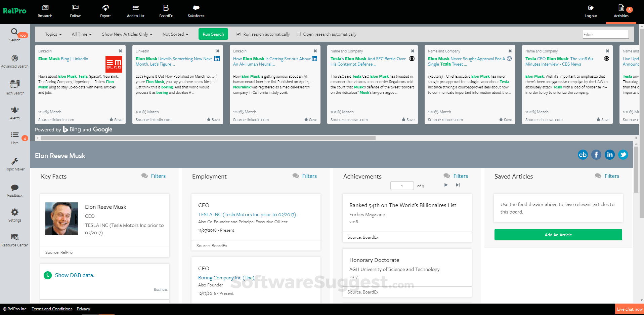Open the Topics dropdown
The image size is (644, 315).
(x=53, y=34)
